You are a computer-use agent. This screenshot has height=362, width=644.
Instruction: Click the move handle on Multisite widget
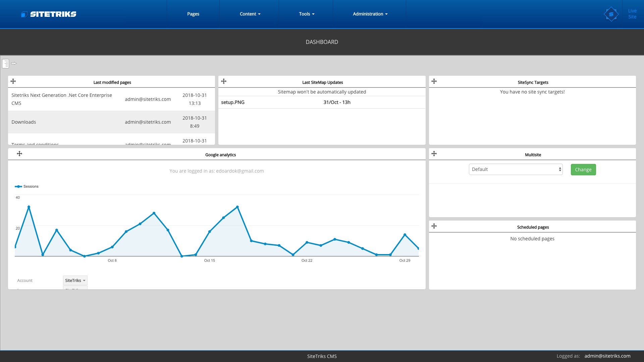pos(434,154)
